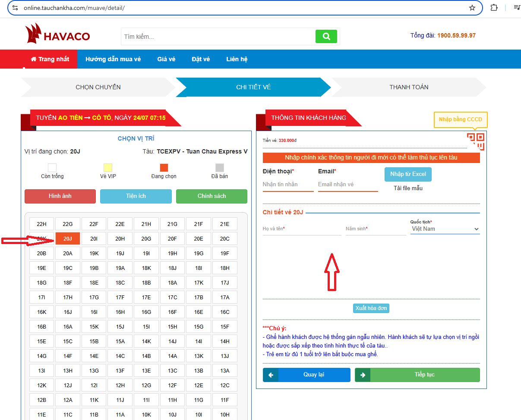
Task: Pick seat 17A on the seat grid
Action: 224,297
